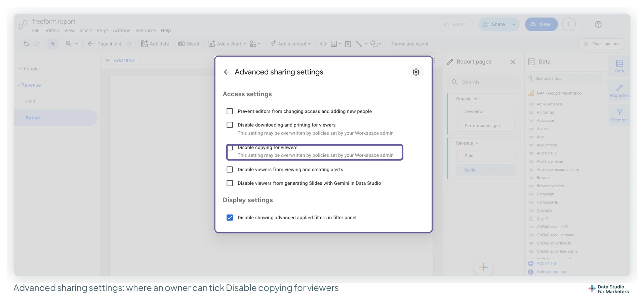Screen dimensions: 644x301
Task: Select the Social page in left navigation
Action: [x=55, y=118]
